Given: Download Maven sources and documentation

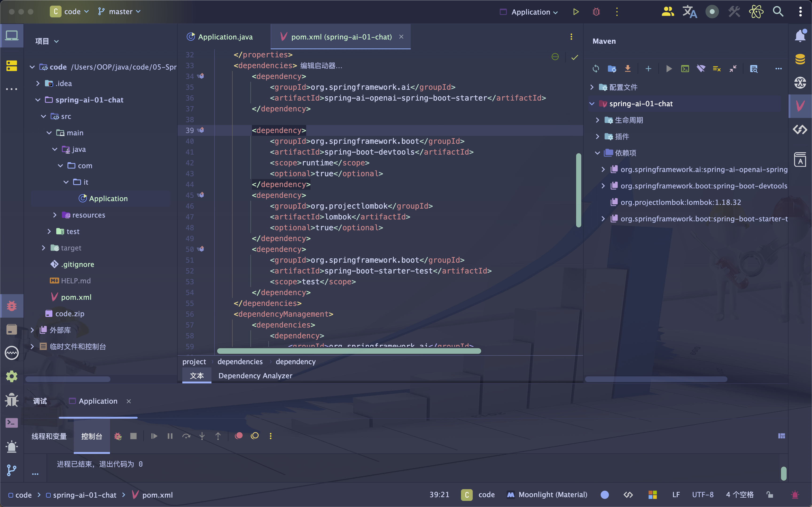Looking at the screenshot, I should pyautogui.click(x=628, y=69).
